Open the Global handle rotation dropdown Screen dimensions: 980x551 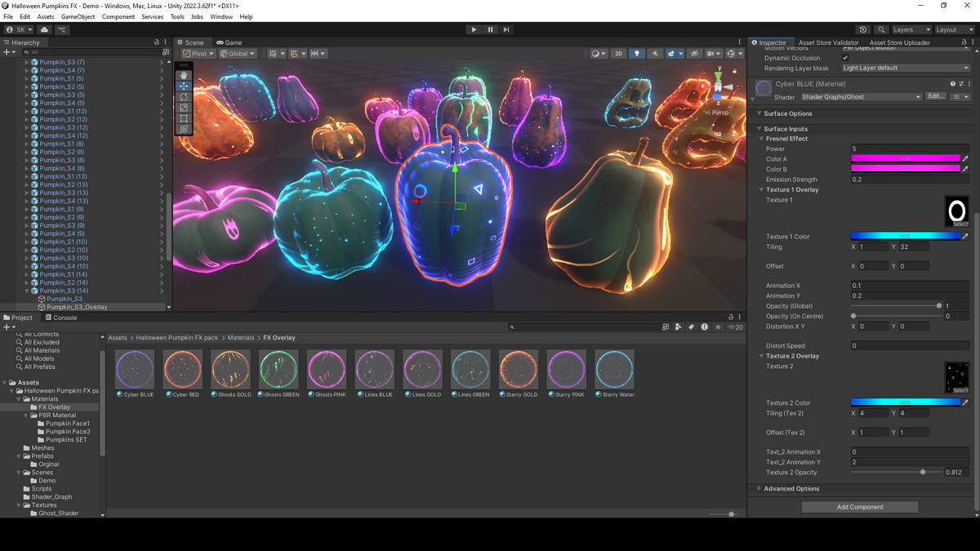coord(238,54)
